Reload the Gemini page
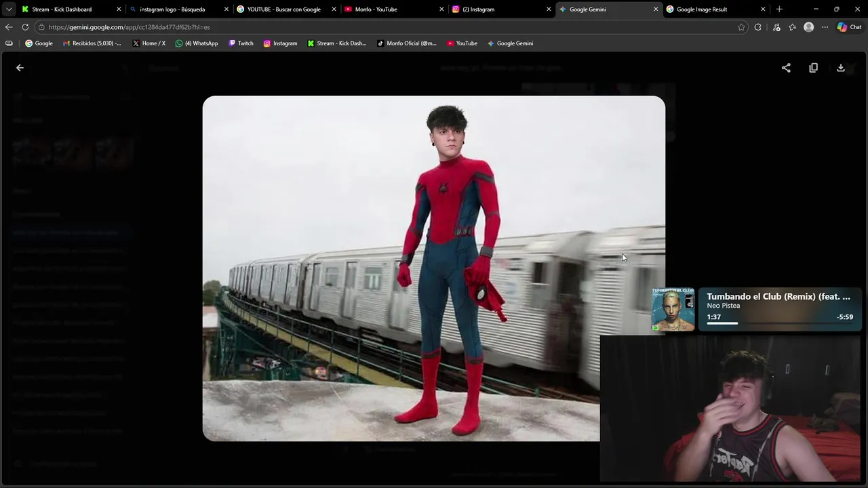This screenshot has height=488, width=868. tap(25, 27)
